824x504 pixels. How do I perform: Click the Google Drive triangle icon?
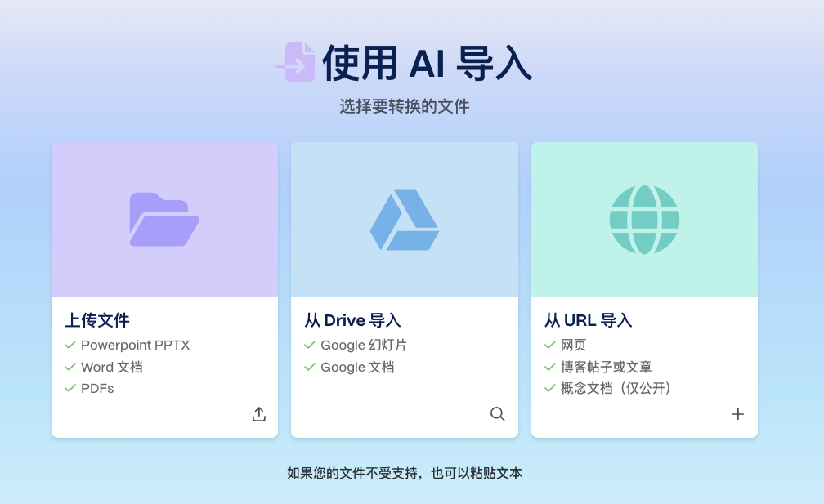tap(404, 219)
